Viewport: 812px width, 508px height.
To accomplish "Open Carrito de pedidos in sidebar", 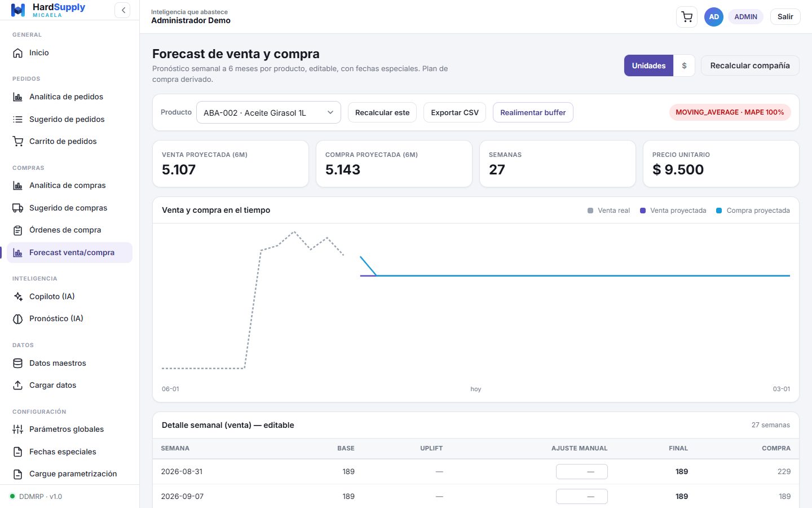I will (69, 142).
